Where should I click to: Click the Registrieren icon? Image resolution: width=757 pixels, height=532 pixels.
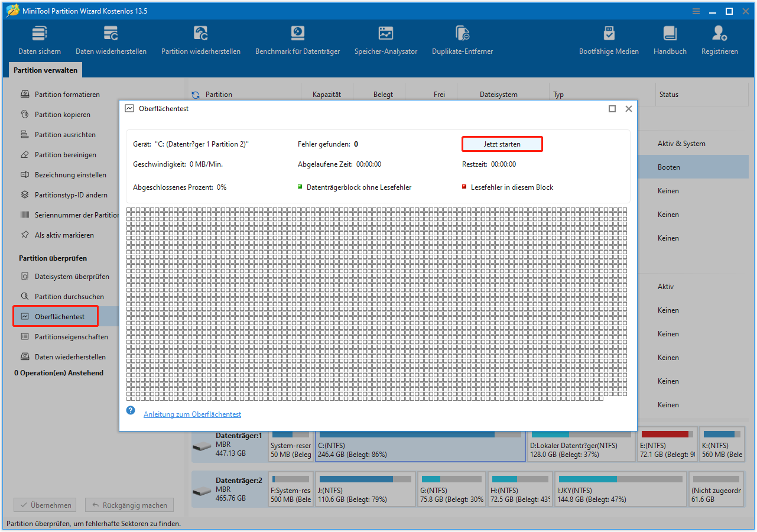[x=719, y=39]
